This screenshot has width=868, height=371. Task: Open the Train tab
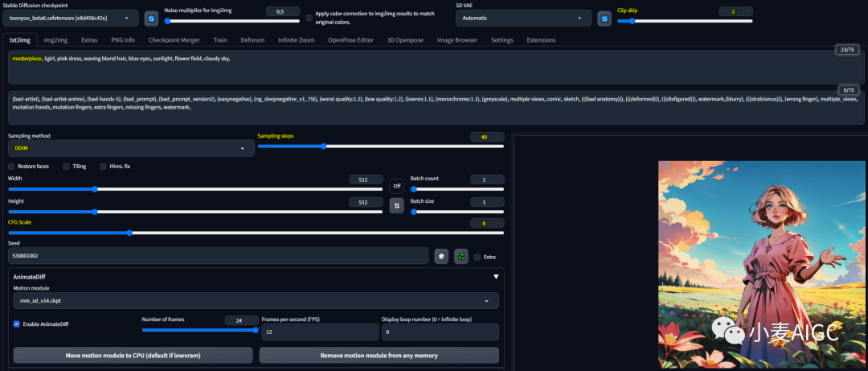[x=220, y=40]
